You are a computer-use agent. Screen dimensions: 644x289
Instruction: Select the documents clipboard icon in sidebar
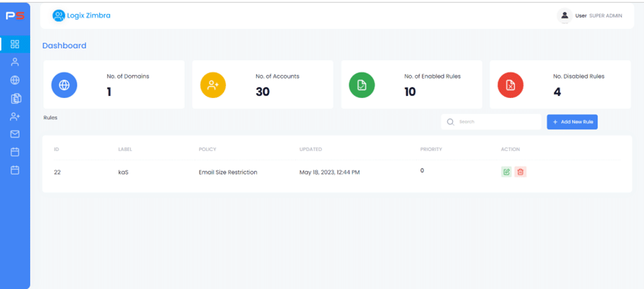pos(15,99)
